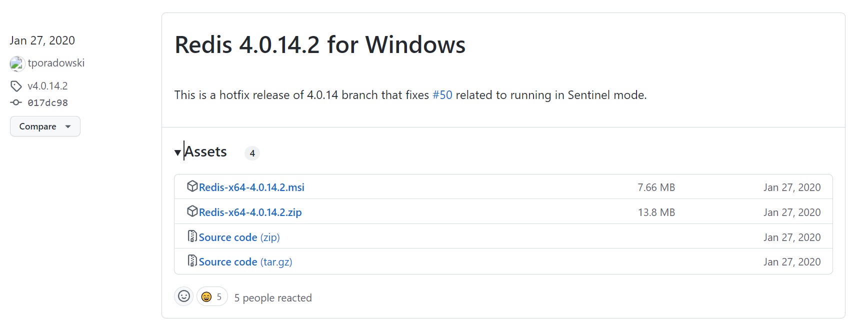This screenshot has height=333, width=868.
Task: Open issue #50 link
Action: 442,95
